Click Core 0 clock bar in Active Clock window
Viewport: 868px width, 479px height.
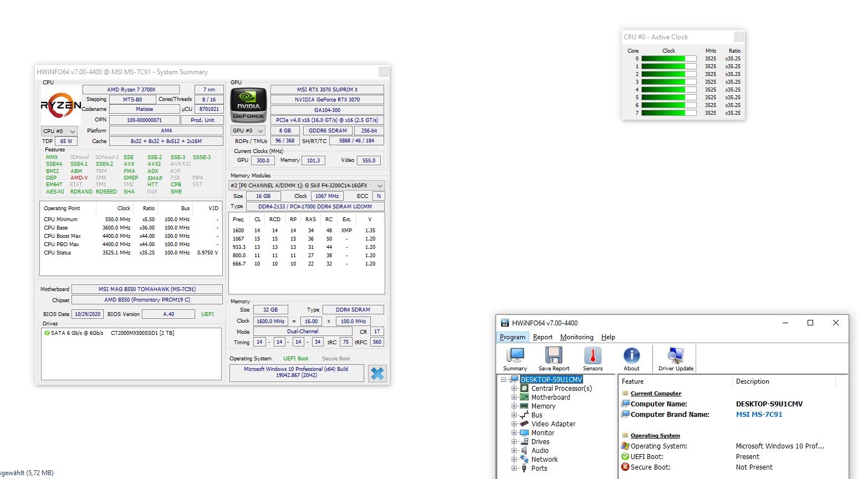click(x=669, y=58)
